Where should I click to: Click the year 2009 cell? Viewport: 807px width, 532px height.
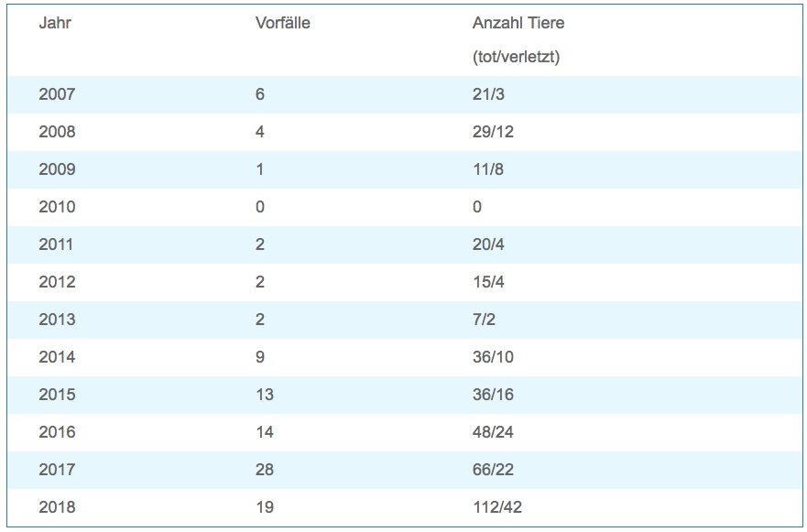(57, 169)
